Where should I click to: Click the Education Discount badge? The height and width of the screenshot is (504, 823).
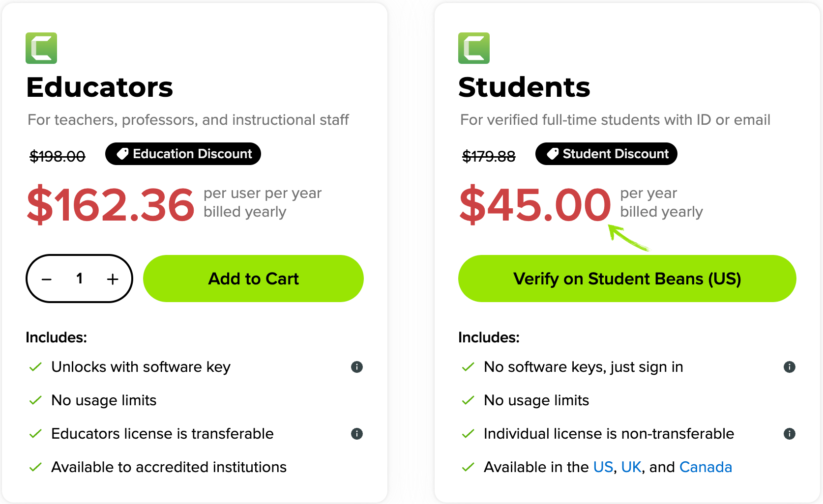pyautogui.click(x=183, y=154)
